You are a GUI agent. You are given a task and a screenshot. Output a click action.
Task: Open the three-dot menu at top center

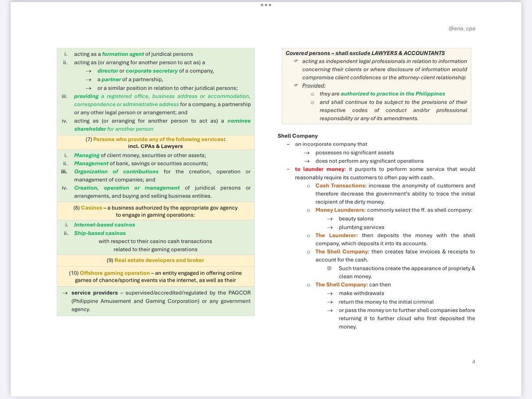coord(266,5)
